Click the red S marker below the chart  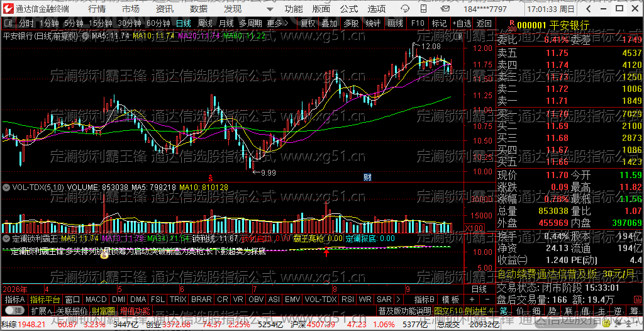[x=210, y=177]
